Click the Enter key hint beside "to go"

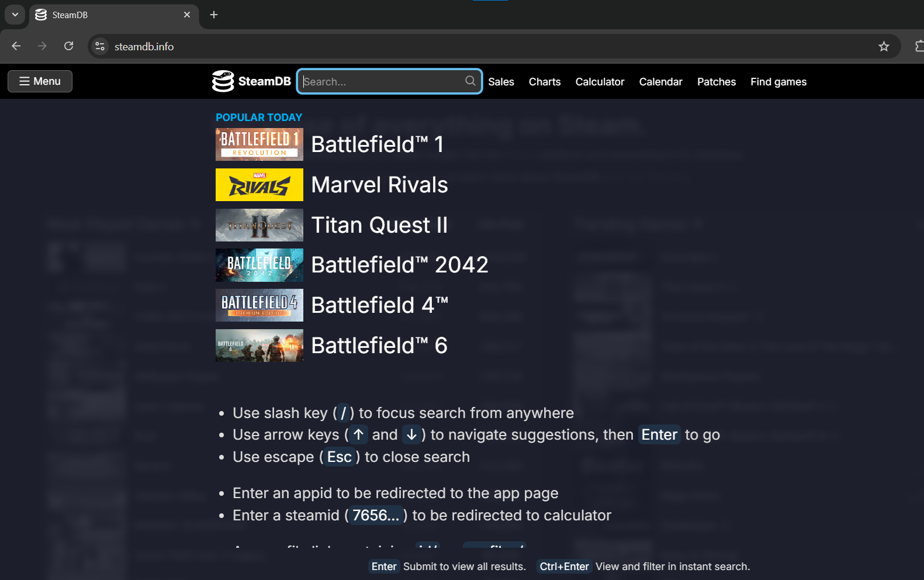[x=659, y=435]
